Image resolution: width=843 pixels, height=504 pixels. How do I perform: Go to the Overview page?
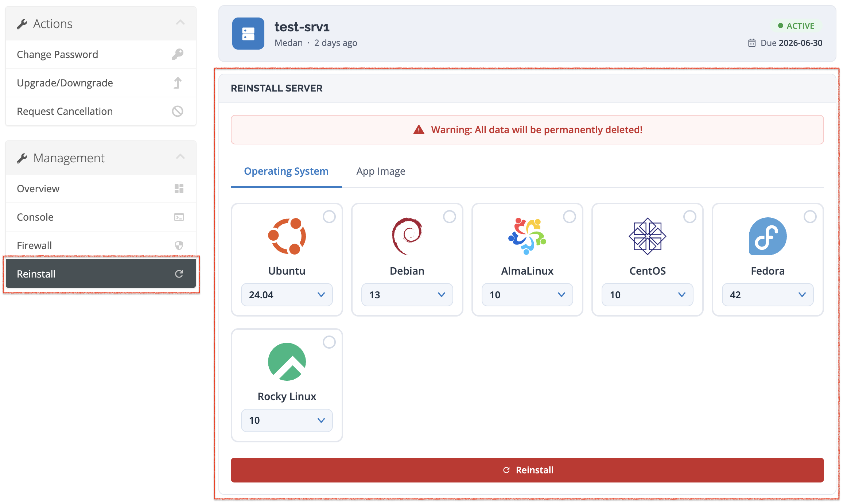tap(101, 189)
